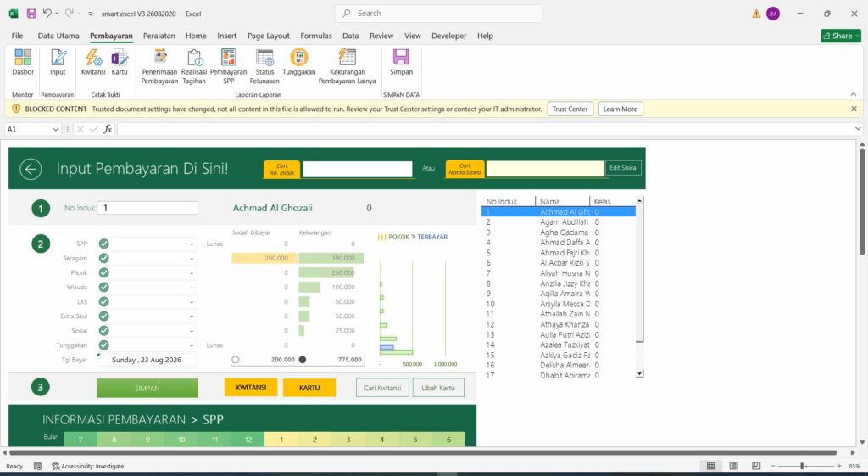
Task: Open the File menu
Action: click(17, 36)
